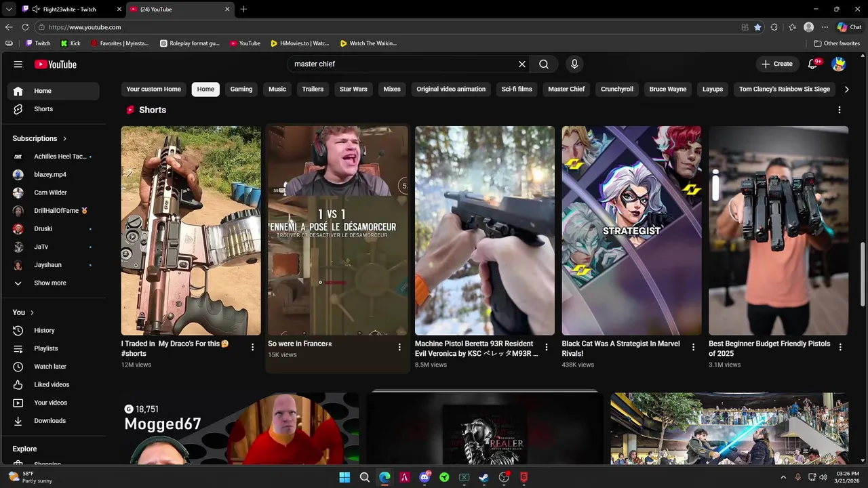Click the YouTube logo
Viewport: 868px width, 488px height.
click(x=56, y=64)
